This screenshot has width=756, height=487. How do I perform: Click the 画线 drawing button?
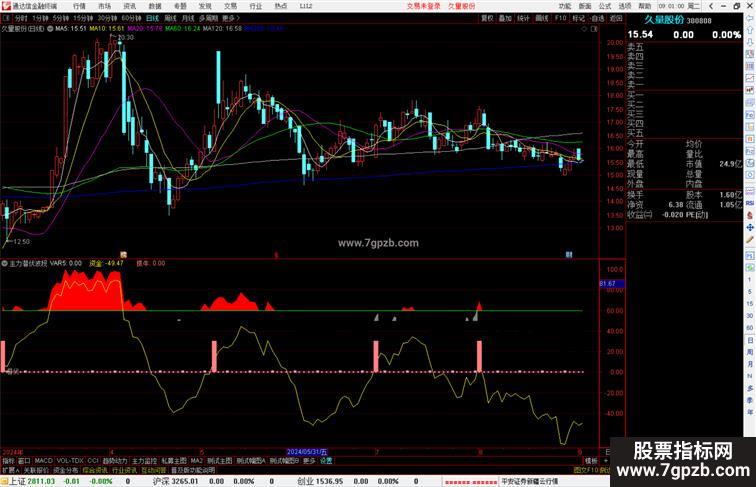point(542,18)
